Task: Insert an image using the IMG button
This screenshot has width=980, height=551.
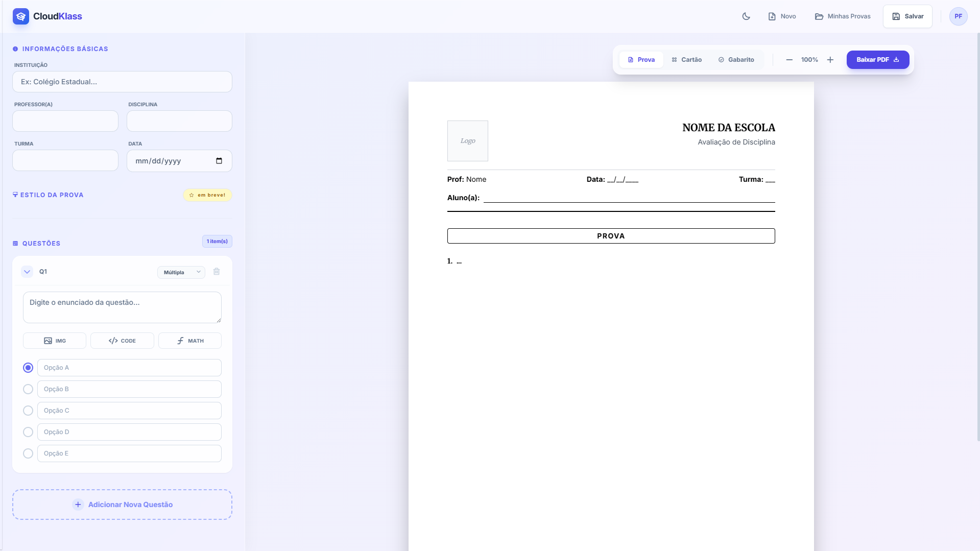Action: tap(55, 341)
